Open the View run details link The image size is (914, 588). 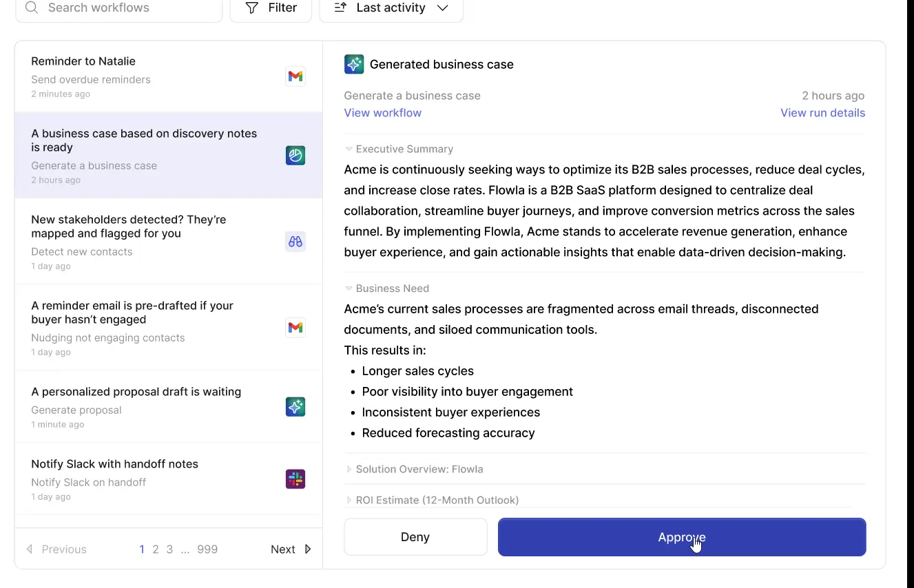point(822,113)
